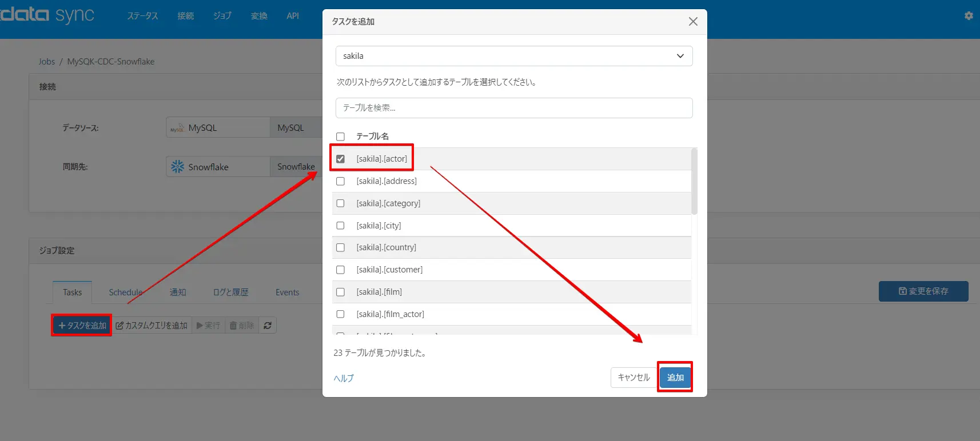Viewport: 980px width, 441px height.
Task: Open the ログと履歴 tab
Action: [230, 292]
